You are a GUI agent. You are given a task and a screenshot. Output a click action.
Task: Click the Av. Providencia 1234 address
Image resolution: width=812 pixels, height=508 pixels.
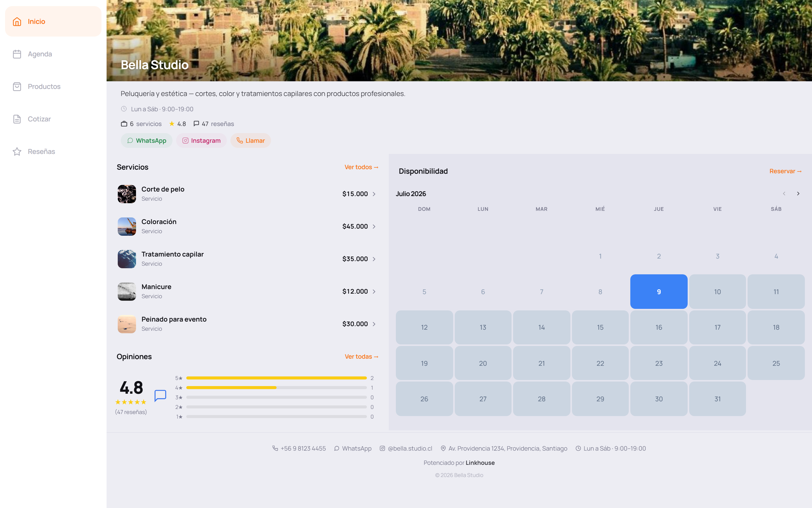click(508, 448)
